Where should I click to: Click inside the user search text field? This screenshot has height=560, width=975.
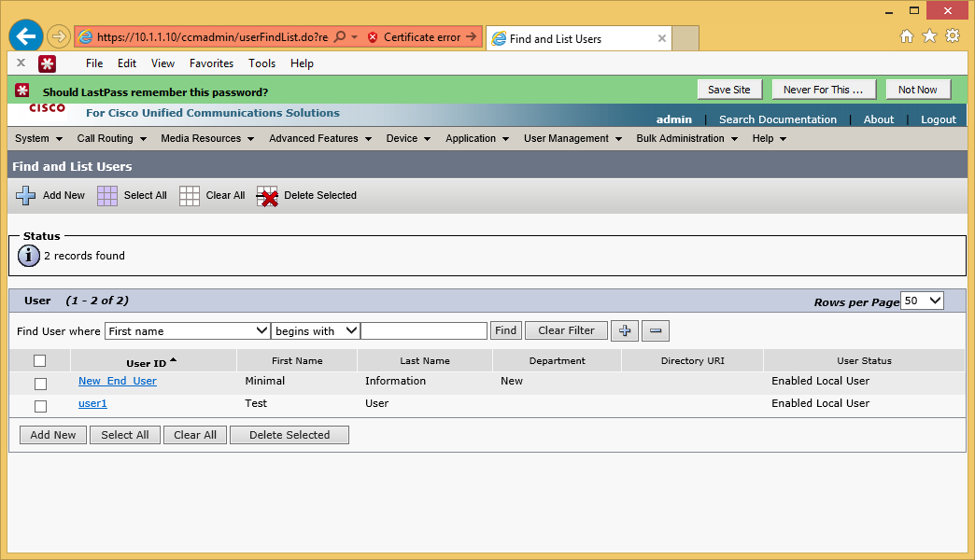point(424,330)
